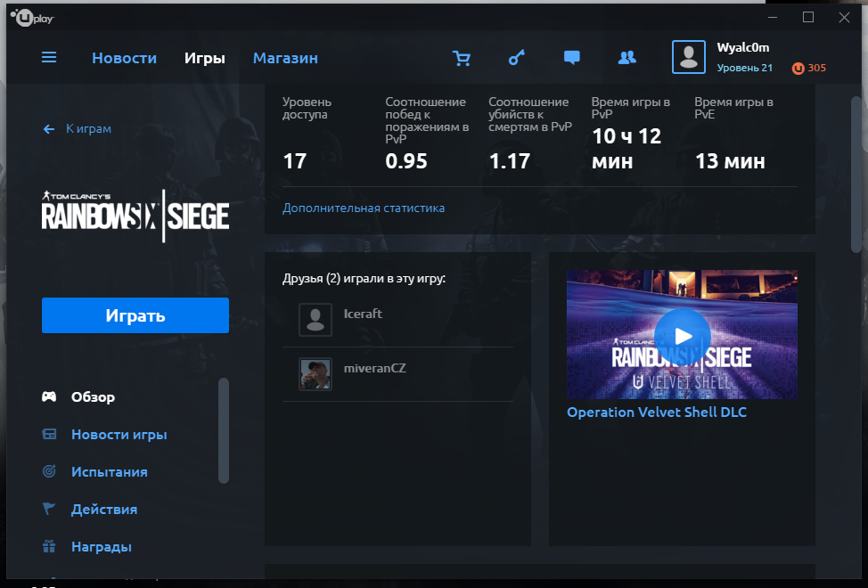The width and height of the screenshot is (868, 588).
Task: Maximize the Uplay window
Action: pyautogui.click(x=808, y=18)
